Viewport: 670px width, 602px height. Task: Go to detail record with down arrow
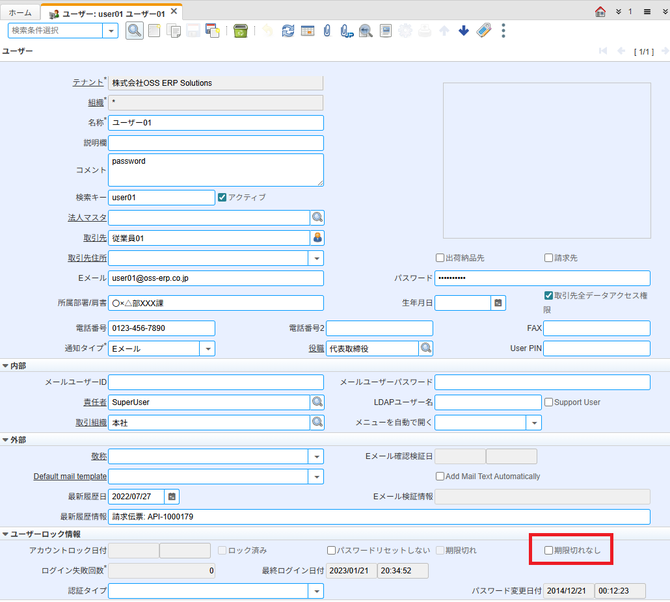(464, 31)
